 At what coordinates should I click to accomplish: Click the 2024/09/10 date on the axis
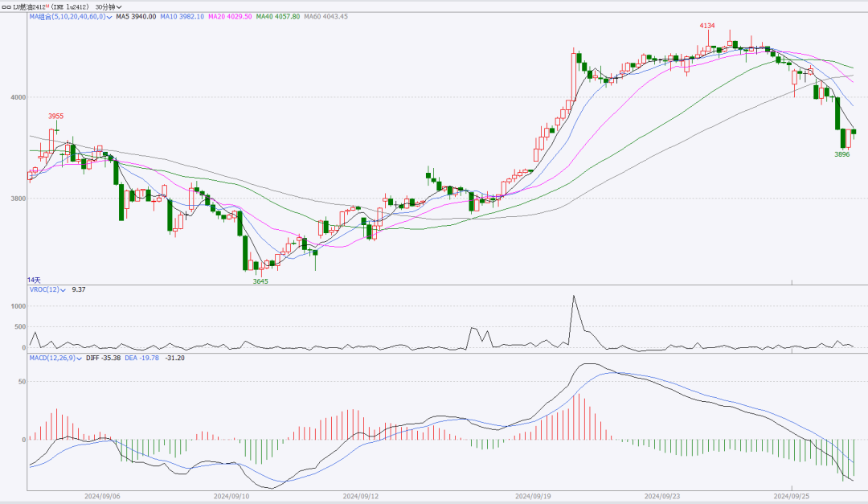click(231, 496)
